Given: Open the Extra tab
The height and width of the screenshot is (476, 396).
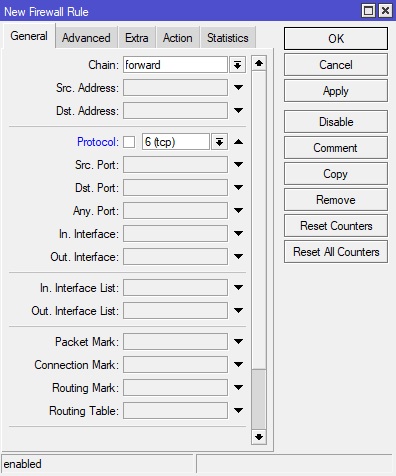Looking at the screenshot, I should [137, 38].
